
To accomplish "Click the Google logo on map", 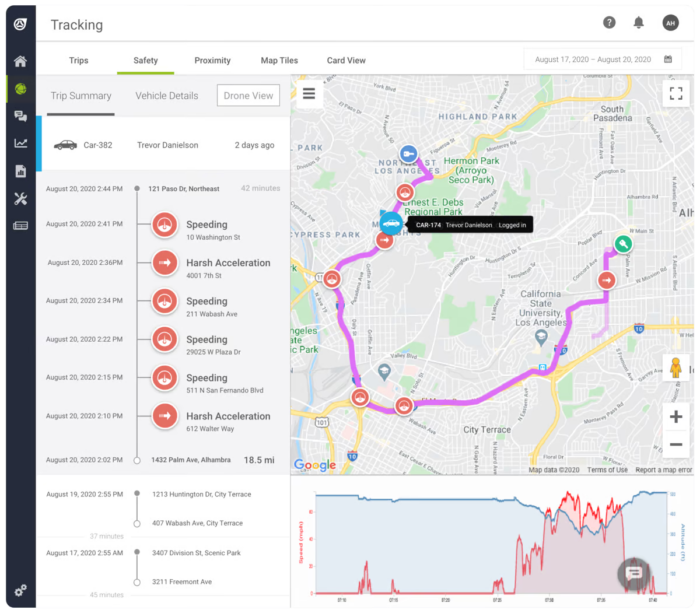I will pos(315,465).
